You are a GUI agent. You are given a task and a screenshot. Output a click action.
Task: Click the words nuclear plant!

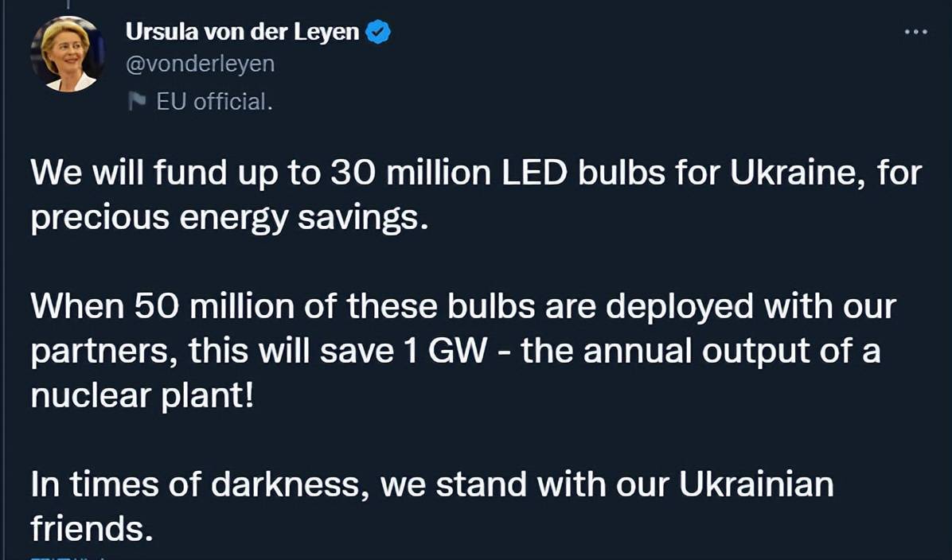[x=142, y=395]
